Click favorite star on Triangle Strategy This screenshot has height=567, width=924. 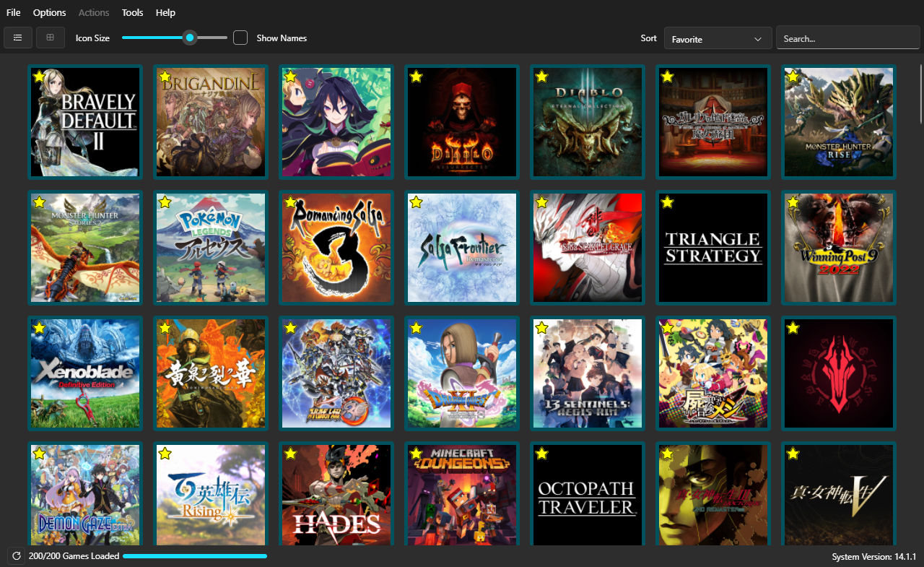click(667, 202)
